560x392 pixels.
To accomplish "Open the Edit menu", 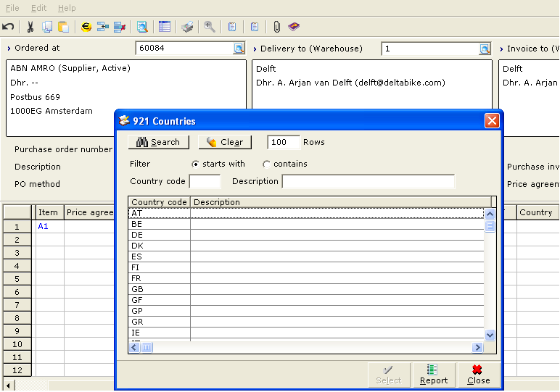I will tap(38, 8).
